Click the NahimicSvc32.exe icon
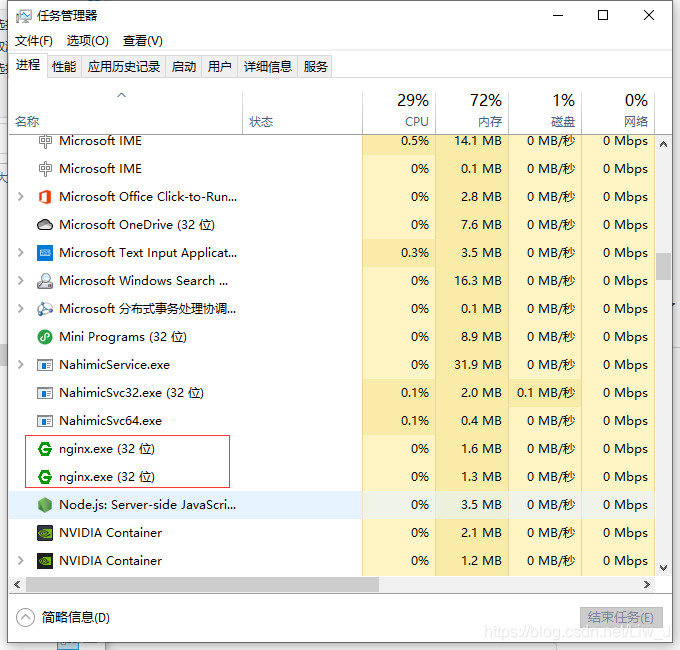This screenshot has height=650, width=680. coord(45,393)
